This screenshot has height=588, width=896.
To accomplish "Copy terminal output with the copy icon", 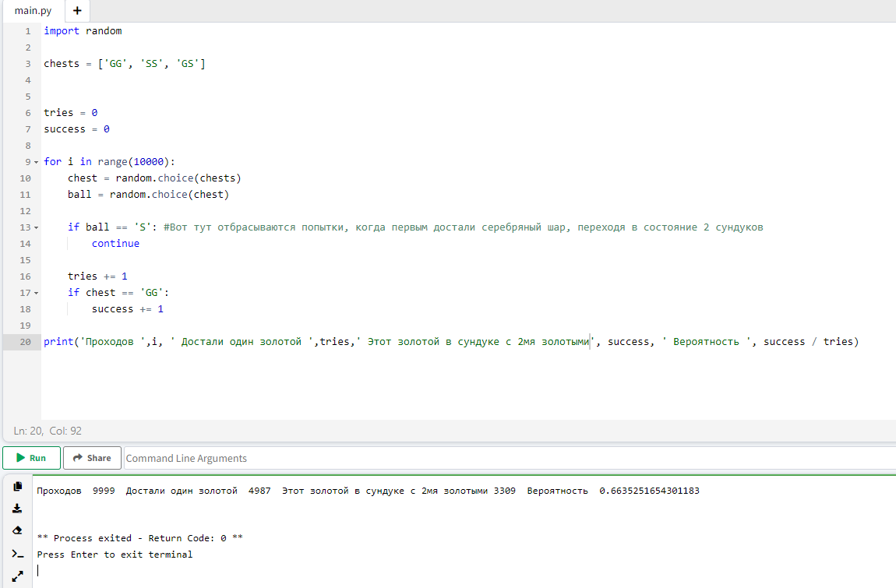I will click(17, 487).
